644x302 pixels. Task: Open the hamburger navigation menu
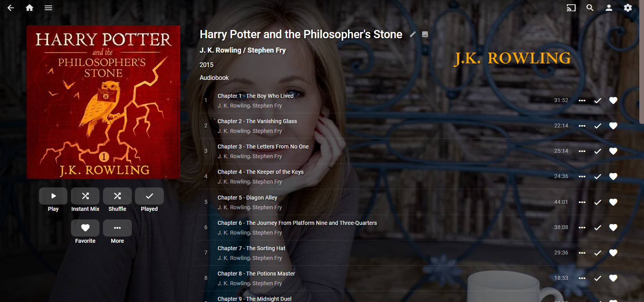click(x=48, y=8)
